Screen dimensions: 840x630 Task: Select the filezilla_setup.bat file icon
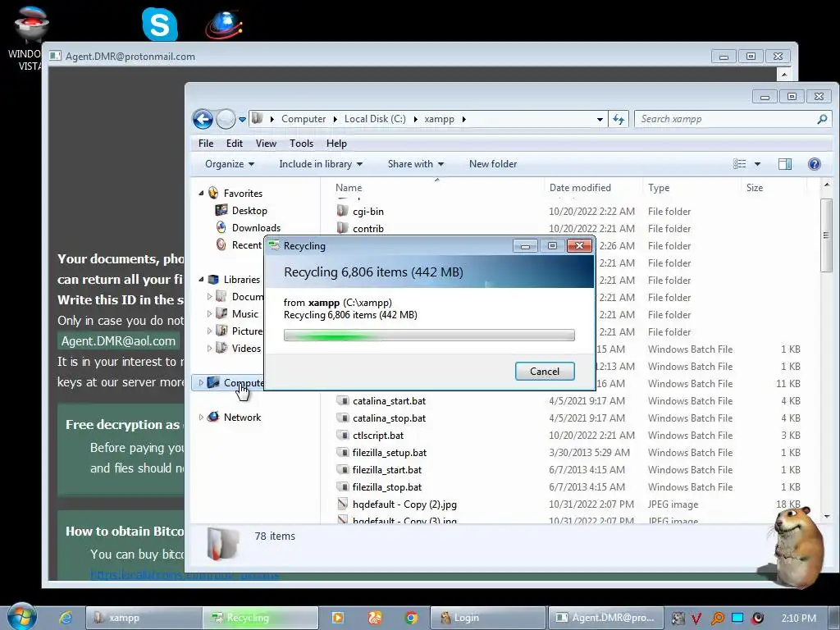[343, 452]
